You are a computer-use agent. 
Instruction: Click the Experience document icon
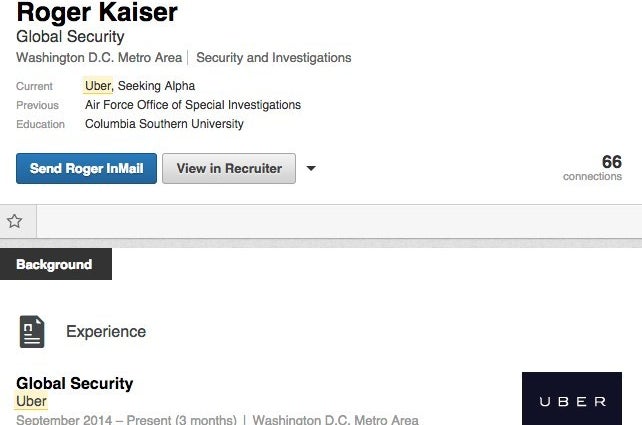pos(32,332)
